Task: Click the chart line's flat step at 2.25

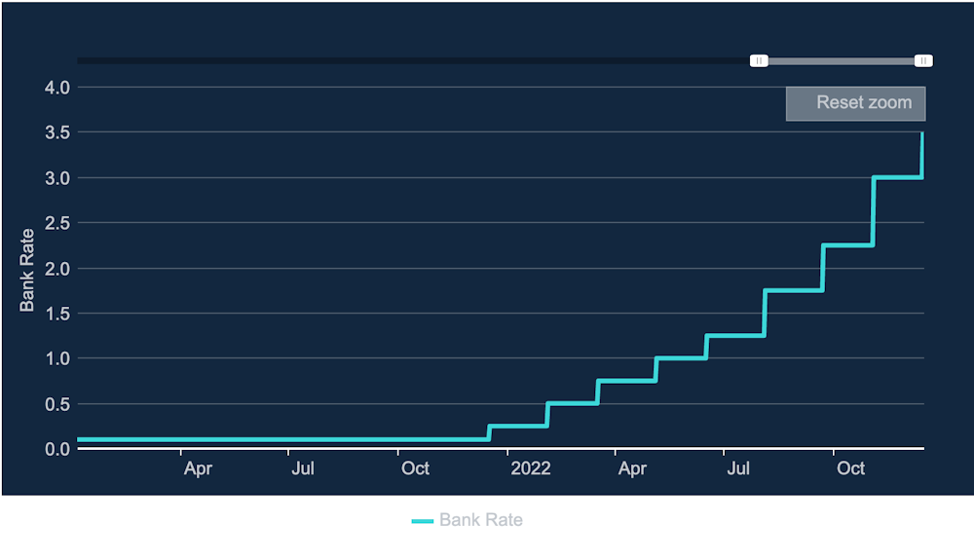Action: [847, 245]
